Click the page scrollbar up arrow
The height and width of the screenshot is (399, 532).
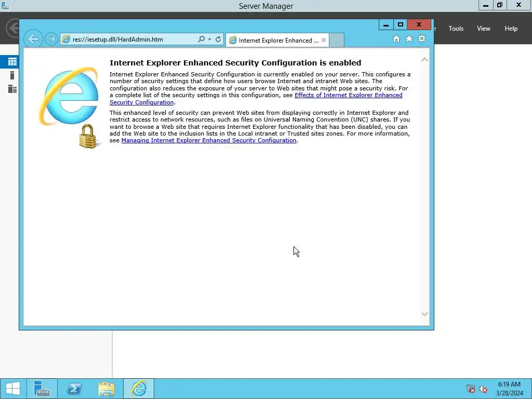(x=424, y=60)
